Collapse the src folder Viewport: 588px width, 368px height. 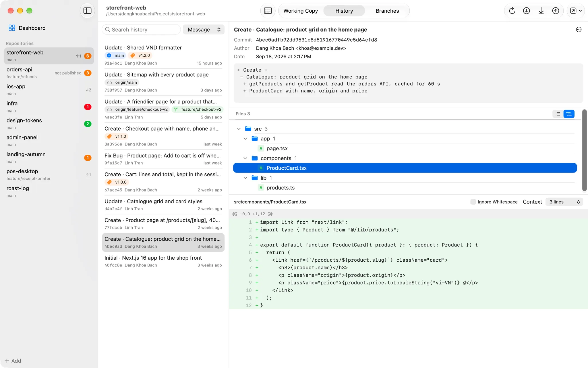pyautogui.click(x=239, y=129)
